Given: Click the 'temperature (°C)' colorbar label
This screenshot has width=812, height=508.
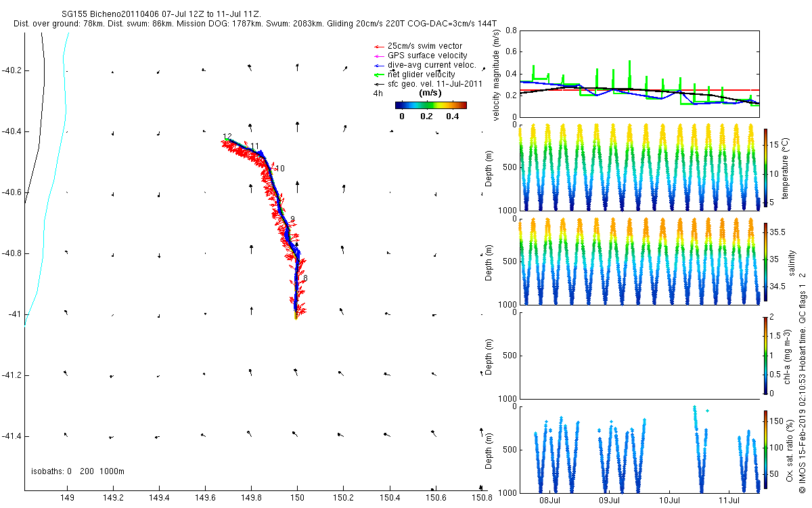Looking at the screenshot, I should pos(786,168).
